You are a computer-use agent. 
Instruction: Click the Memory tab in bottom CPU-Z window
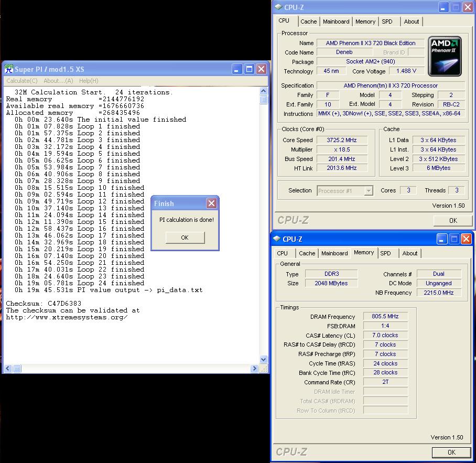364,252
